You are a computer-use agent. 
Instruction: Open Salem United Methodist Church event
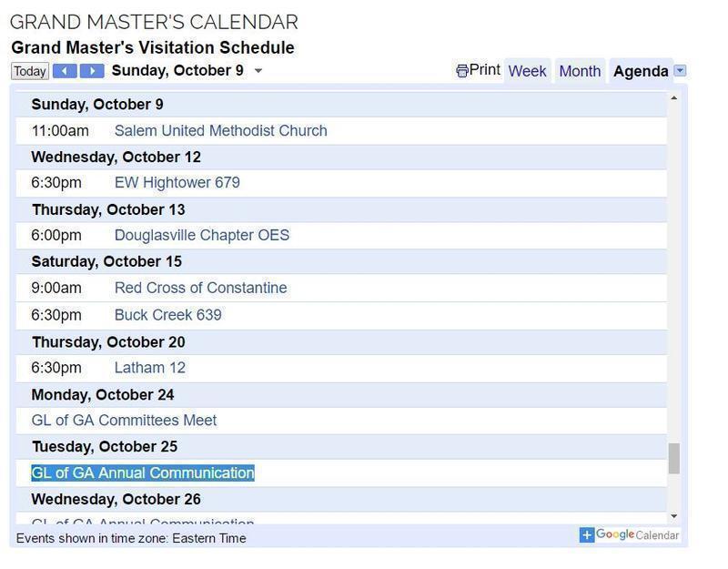220,130
